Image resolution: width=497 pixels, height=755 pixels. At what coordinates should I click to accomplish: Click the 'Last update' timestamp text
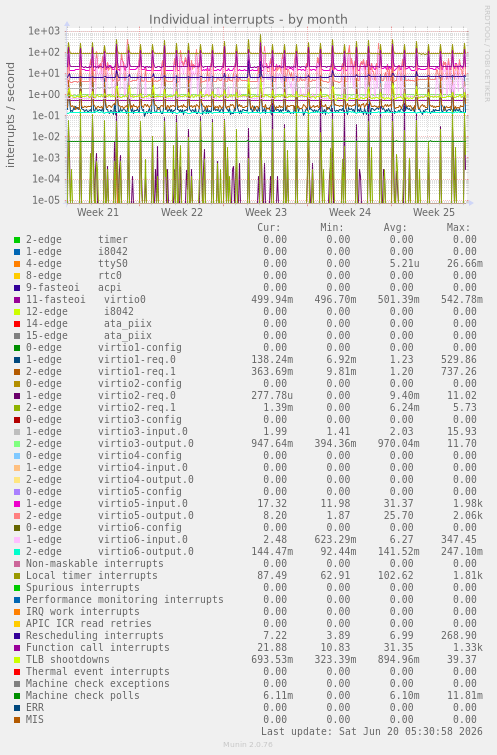tap(372, 731)
